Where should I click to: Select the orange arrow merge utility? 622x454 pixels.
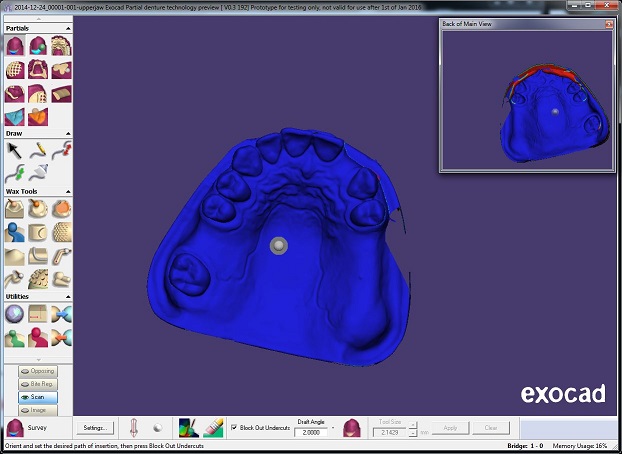61,338
